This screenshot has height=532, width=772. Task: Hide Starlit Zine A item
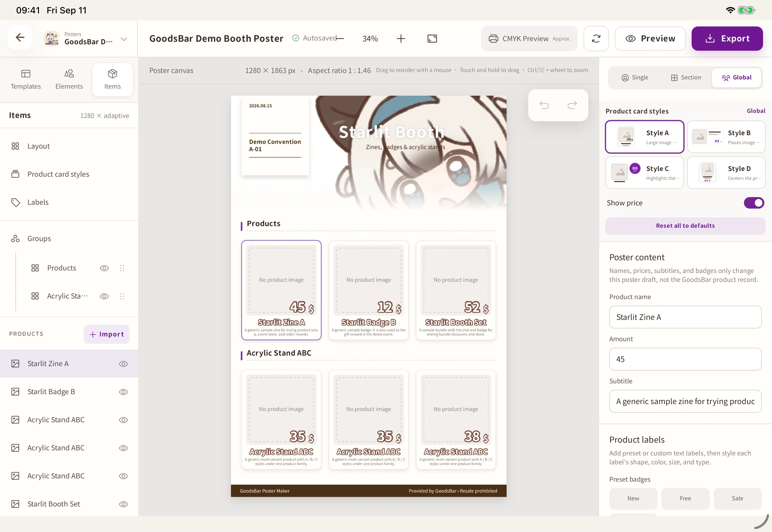point(123,364)
